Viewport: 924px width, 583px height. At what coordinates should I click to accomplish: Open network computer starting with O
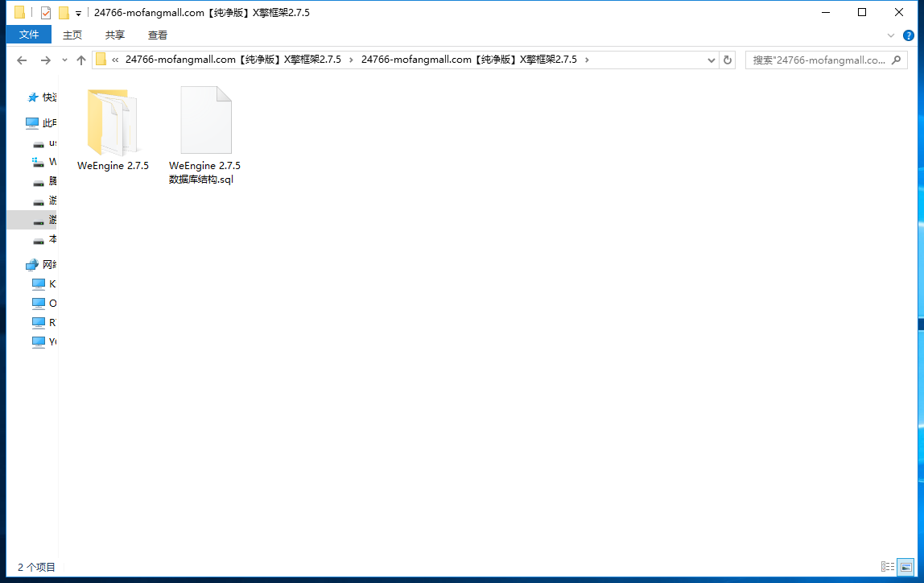click(44, 303)
